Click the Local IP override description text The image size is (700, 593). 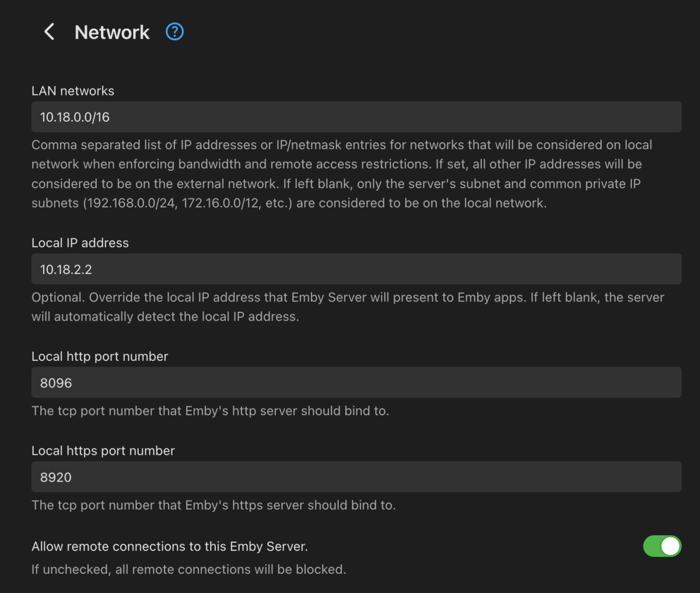pyautogui.click(x=348, y=297)
